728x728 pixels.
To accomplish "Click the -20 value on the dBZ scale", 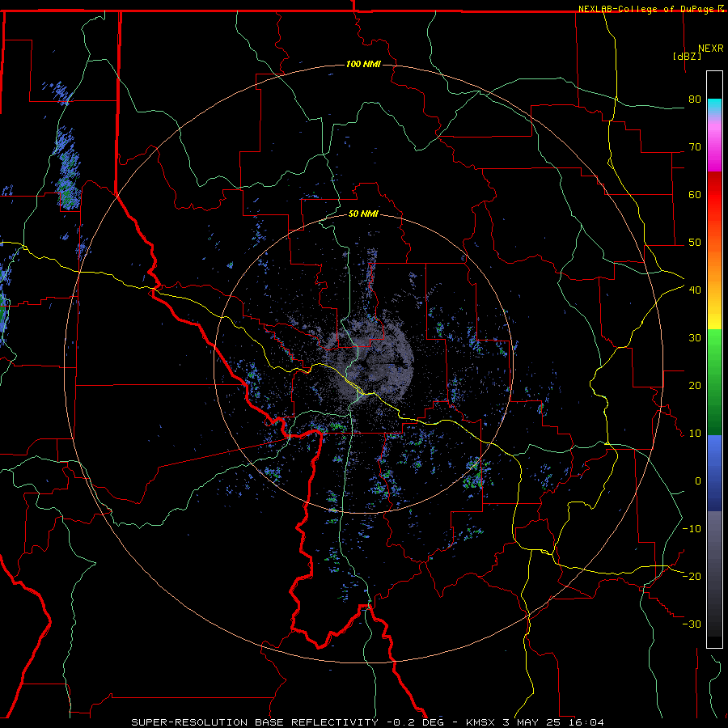I will pos(692,576).
